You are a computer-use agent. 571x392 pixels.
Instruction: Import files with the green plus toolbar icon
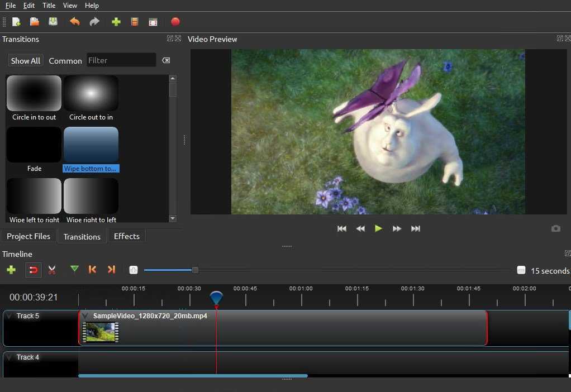click(116, 22)
